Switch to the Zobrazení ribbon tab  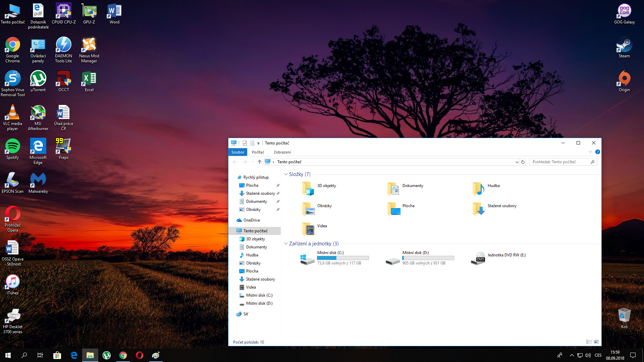pyautogui.click(x=282, y=152)
